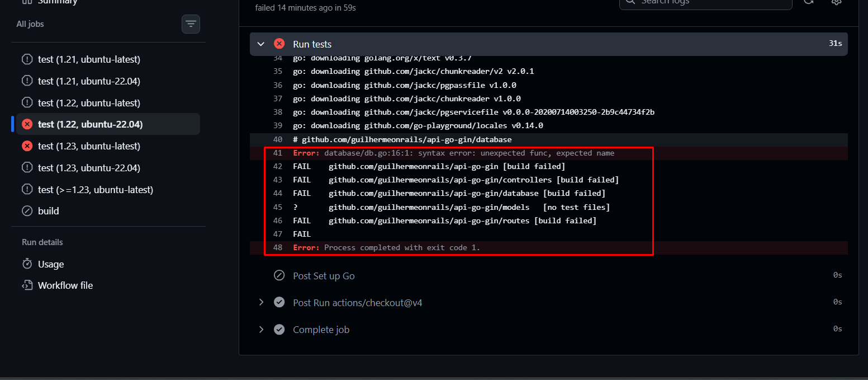Open the Usage run details link
This screenshot has height=380, width=868.
pos(51,264)
